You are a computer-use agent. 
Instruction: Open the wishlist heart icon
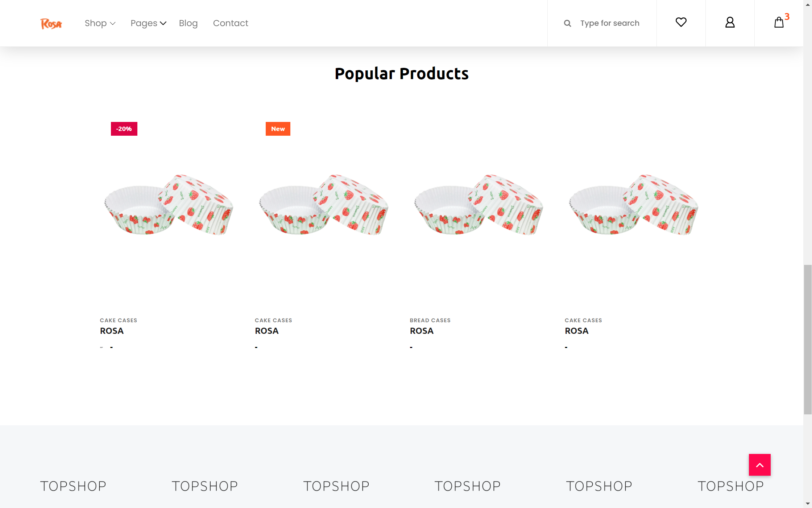point(681,22)
